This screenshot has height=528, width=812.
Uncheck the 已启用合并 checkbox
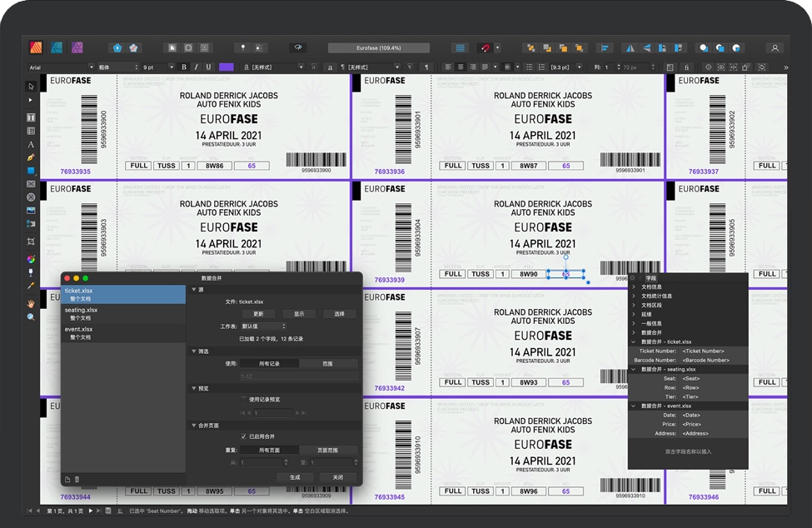pos(243,436)
